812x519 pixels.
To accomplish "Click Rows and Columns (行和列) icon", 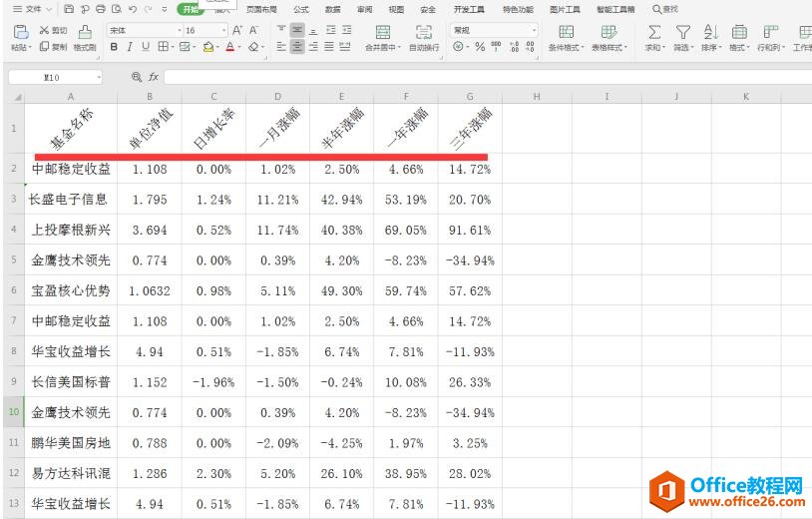I will click(x=771, y=32).
